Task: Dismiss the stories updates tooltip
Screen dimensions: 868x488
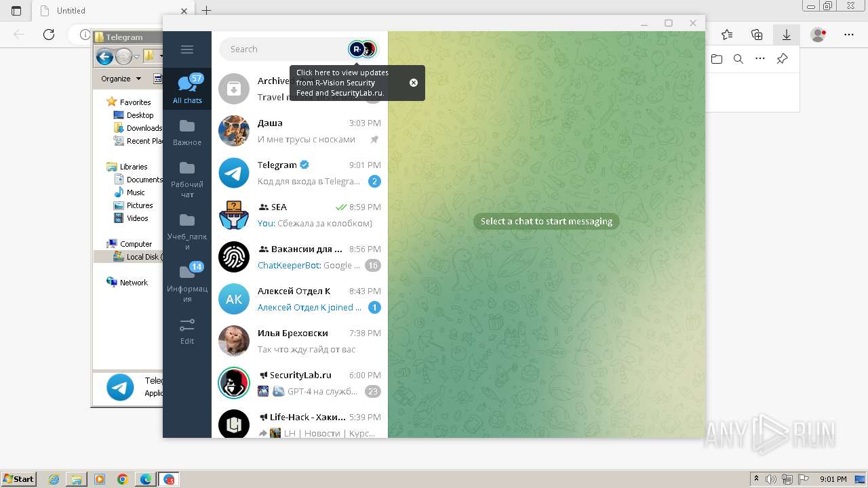Action: point(414,83)
